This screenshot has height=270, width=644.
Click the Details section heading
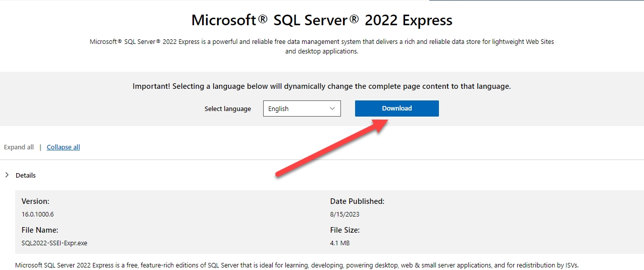(x=26, y=176)
